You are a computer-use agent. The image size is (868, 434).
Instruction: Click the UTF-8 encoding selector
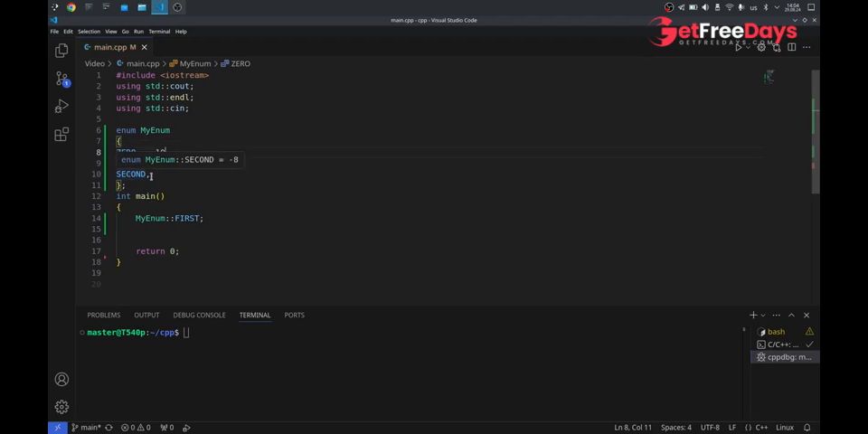tap(710, 428)
